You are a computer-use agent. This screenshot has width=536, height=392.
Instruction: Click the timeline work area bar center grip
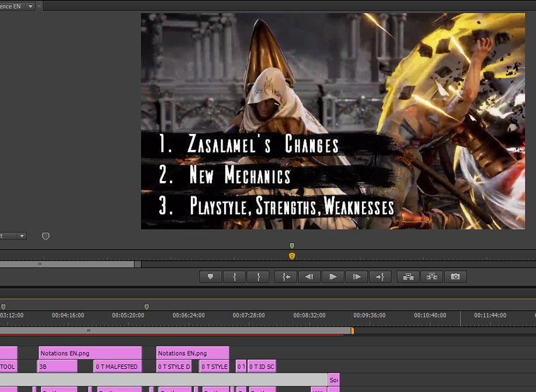coord(89,331)
